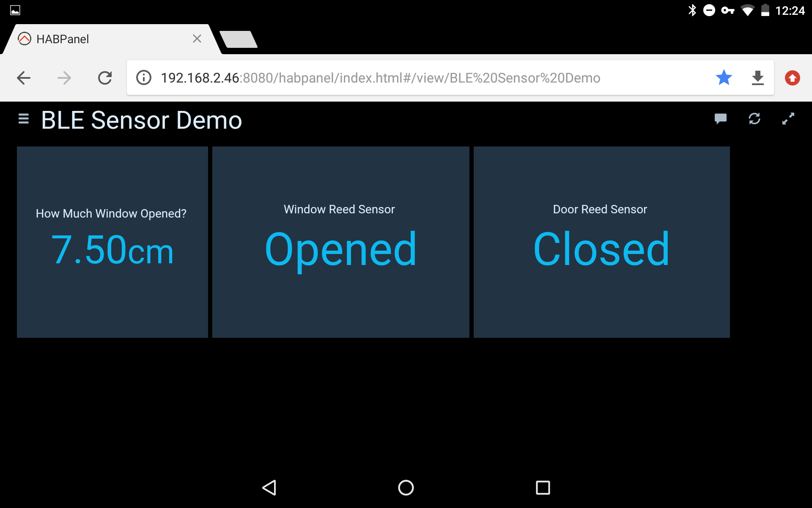Tap the BLE Sensor Demo title
Screen dimensions: 812x508
[141, 120]
